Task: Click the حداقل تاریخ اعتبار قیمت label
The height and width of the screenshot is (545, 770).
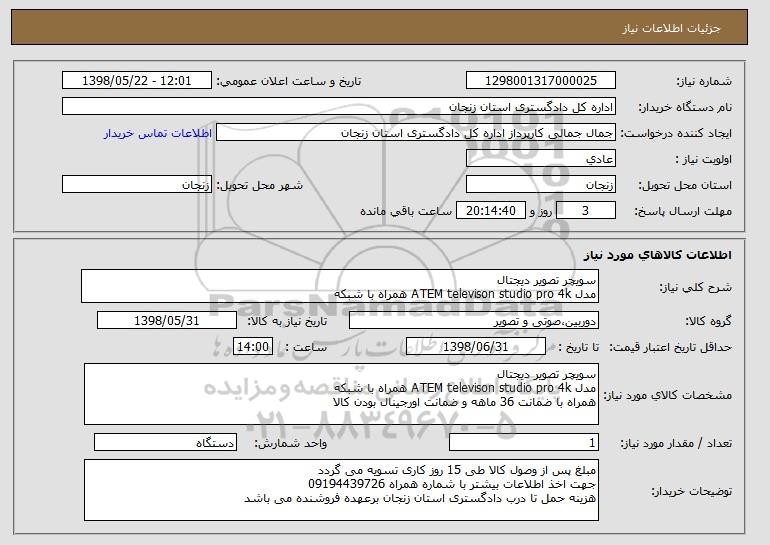Action: point(671,347)
